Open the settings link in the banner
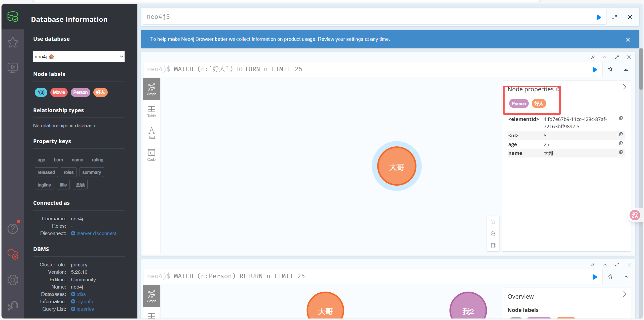Viewport: 644px width, 320px height. coord(354,39)
